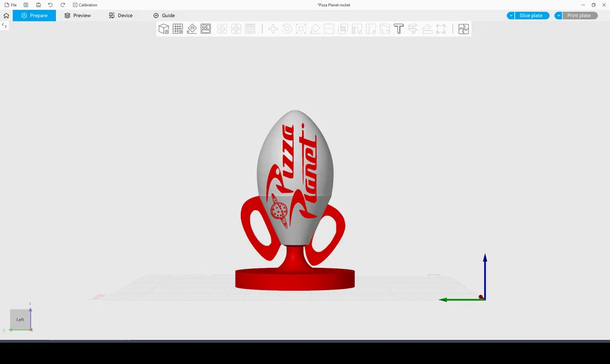This screenshot has height=364, width=610.
Task: Select the Text emboss T tool
Action: click(x=399, y=29)
